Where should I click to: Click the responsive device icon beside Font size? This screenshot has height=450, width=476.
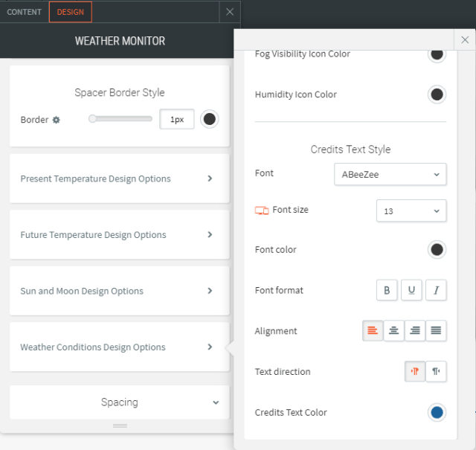coord(262,210)
